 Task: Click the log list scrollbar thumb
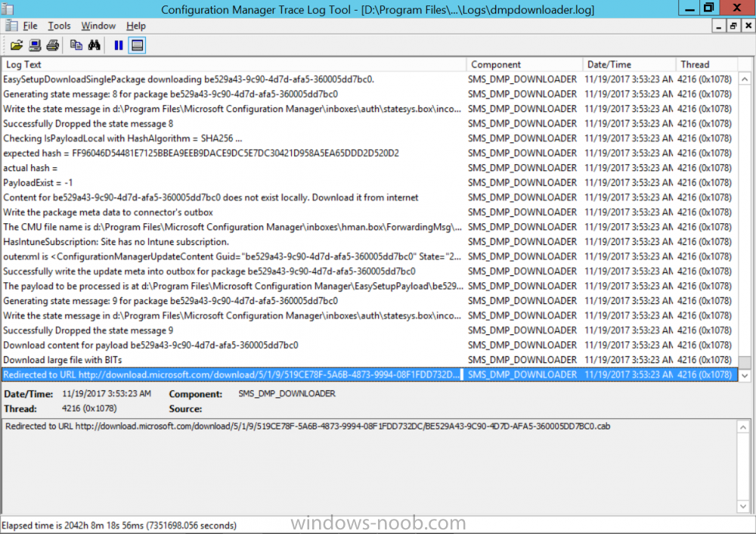tap(745, 362)
